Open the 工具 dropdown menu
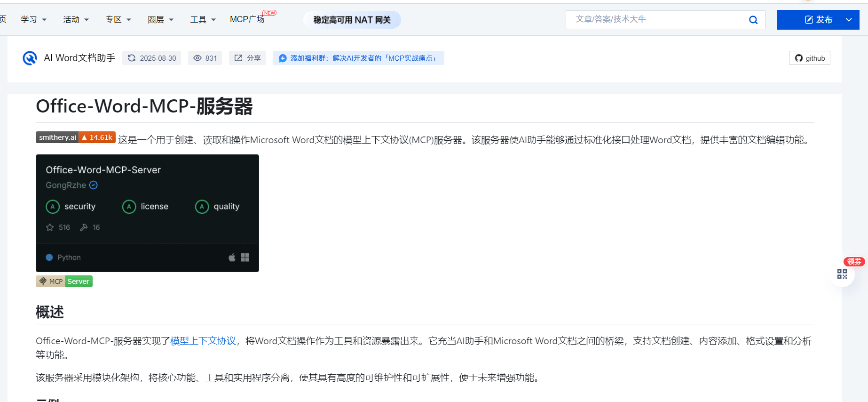The width and height of the screenshot is (868, 402). 203,19
